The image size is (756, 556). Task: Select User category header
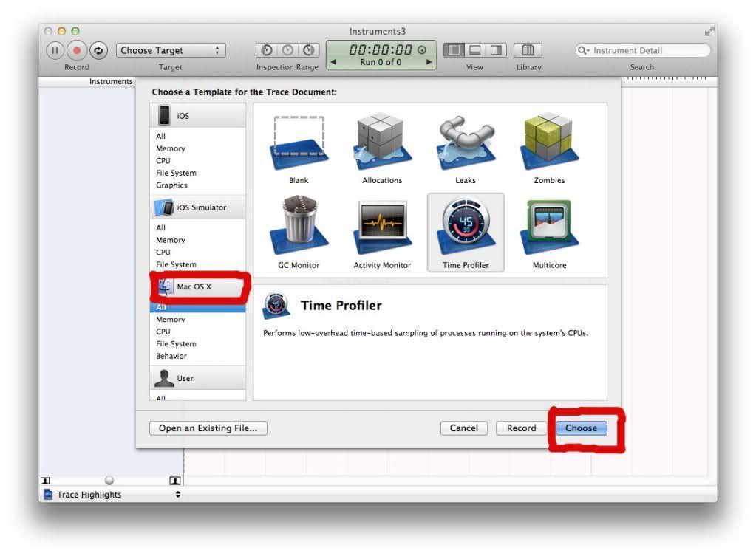point(197,378)
